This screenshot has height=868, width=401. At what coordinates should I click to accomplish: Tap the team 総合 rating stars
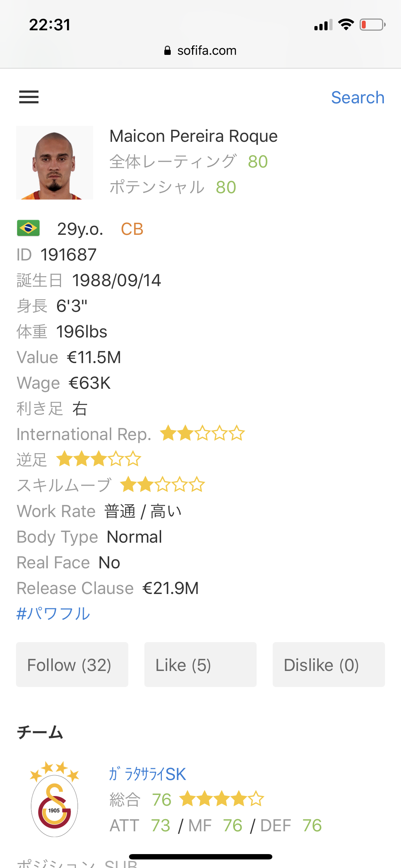222,799
